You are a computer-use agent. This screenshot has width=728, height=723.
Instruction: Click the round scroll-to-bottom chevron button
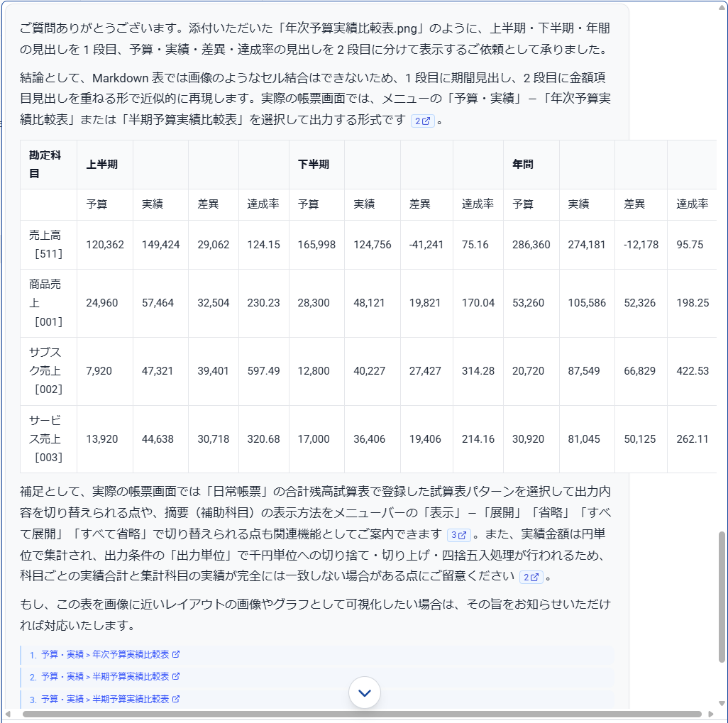pos(365,692)
